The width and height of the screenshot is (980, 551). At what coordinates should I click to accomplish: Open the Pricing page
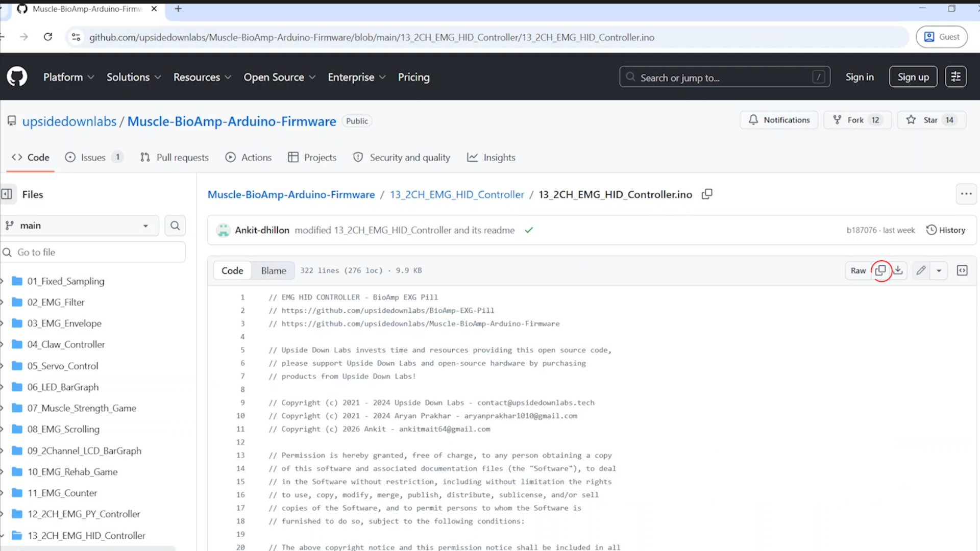[413, 77]
